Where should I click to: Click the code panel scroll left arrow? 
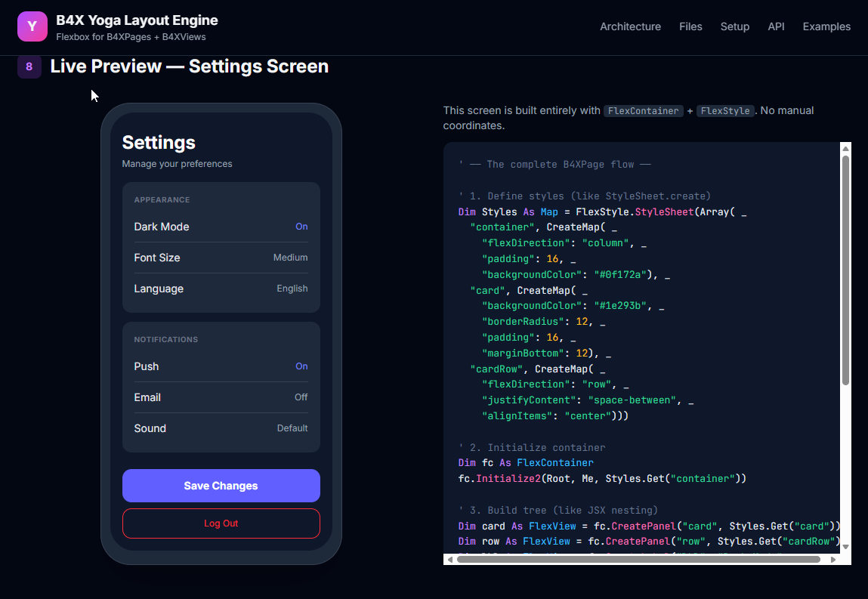[x=450, y=560]
